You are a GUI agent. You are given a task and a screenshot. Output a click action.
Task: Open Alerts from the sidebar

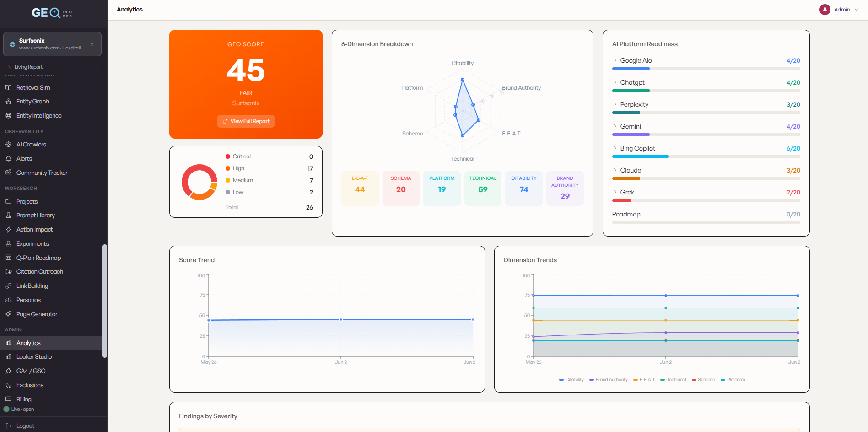51,159
